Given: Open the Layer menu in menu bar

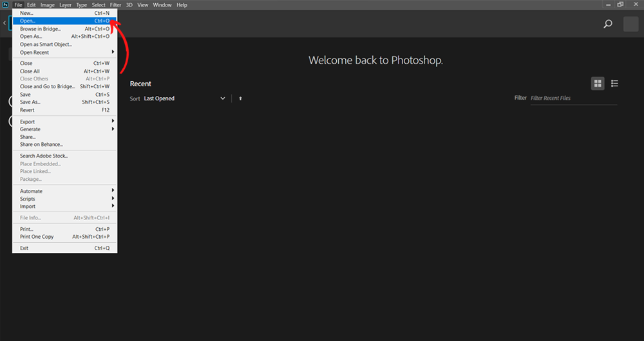Looking at the screenshot, I should click(65, 5).
